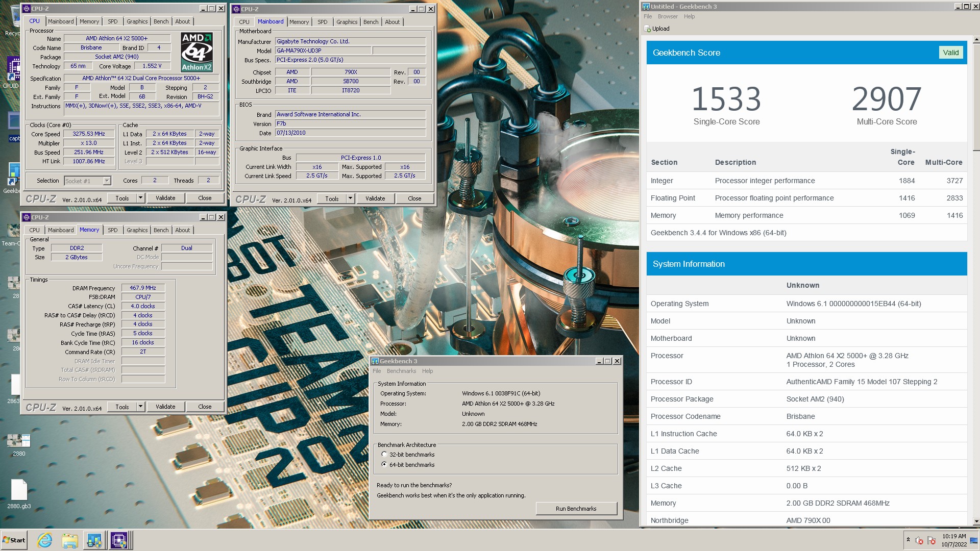
Task: Click the DRAM Frequency 467.9 MHz field
Action: (143, 288)
